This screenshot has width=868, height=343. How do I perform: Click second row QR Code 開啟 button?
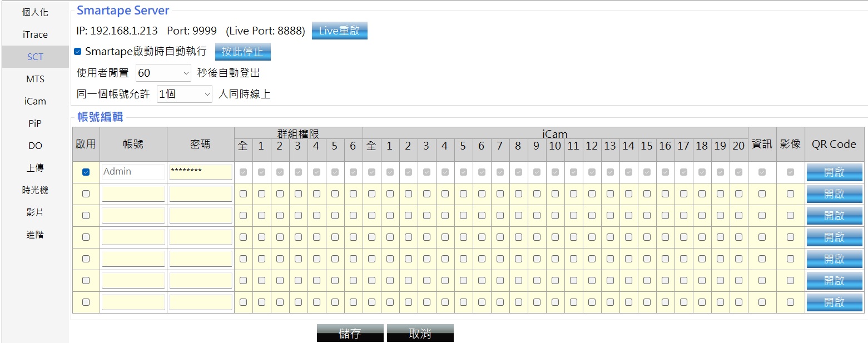[x=834, y=194]
